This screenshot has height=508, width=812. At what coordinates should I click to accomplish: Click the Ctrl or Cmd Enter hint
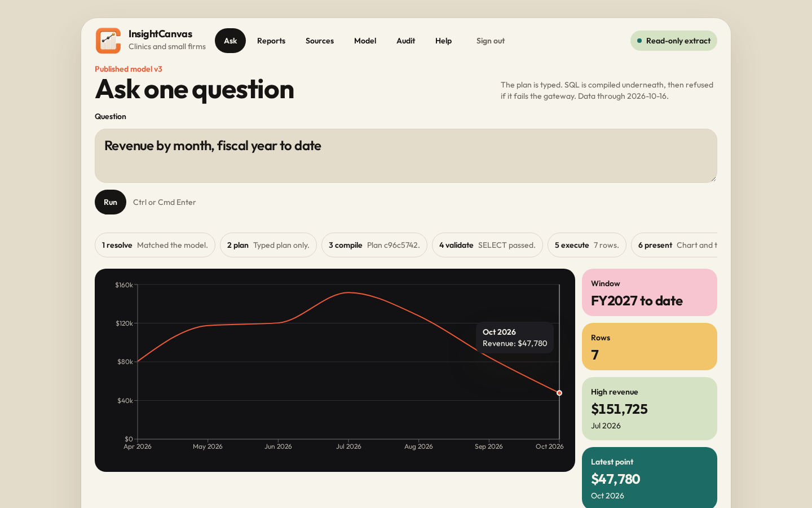pyautogui.click(x=165, y=202)
